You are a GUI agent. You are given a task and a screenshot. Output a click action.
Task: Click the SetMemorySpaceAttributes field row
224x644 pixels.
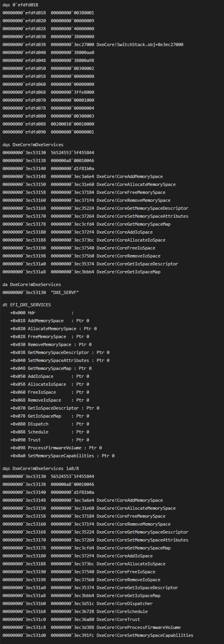(x=60, y=360)
